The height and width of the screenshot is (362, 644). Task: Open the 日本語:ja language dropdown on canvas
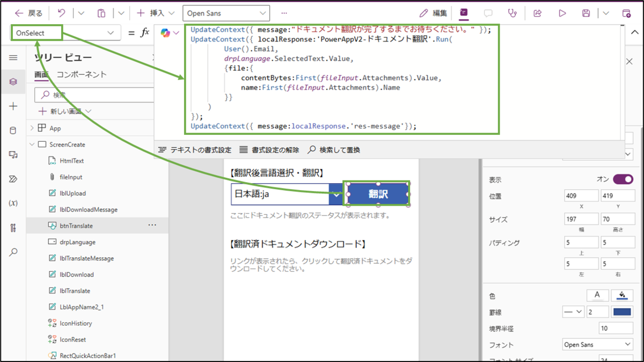pyautogui.click(x=287, y=194)
